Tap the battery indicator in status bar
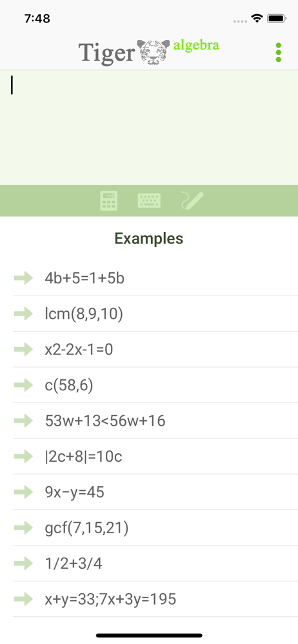This screenshot has width=298, height=644. (x=277, y=19)
